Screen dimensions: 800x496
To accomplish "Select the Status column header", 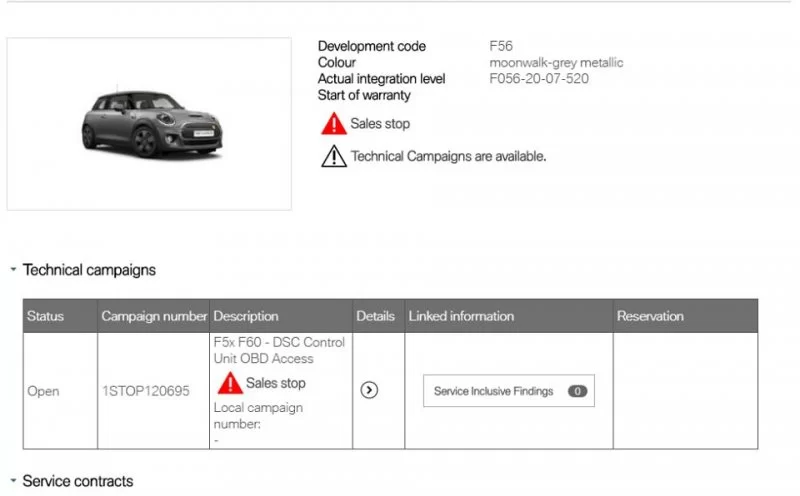I will click(x=45, y=316).
